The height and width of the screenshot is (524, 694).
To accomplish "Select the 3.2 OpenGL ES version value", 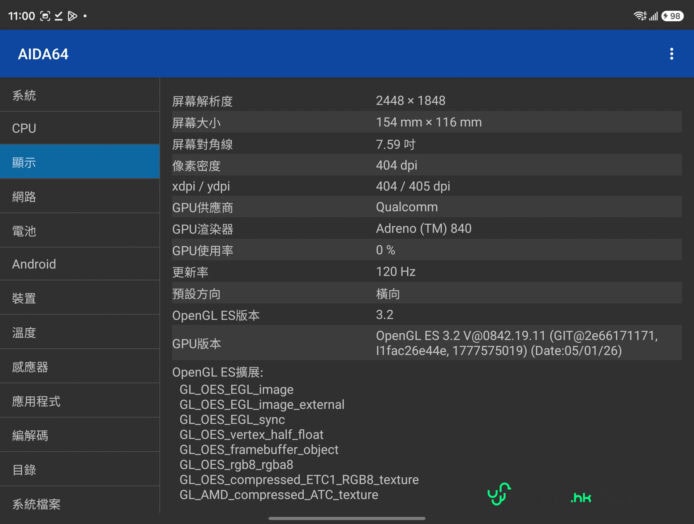I will point(384,315).
